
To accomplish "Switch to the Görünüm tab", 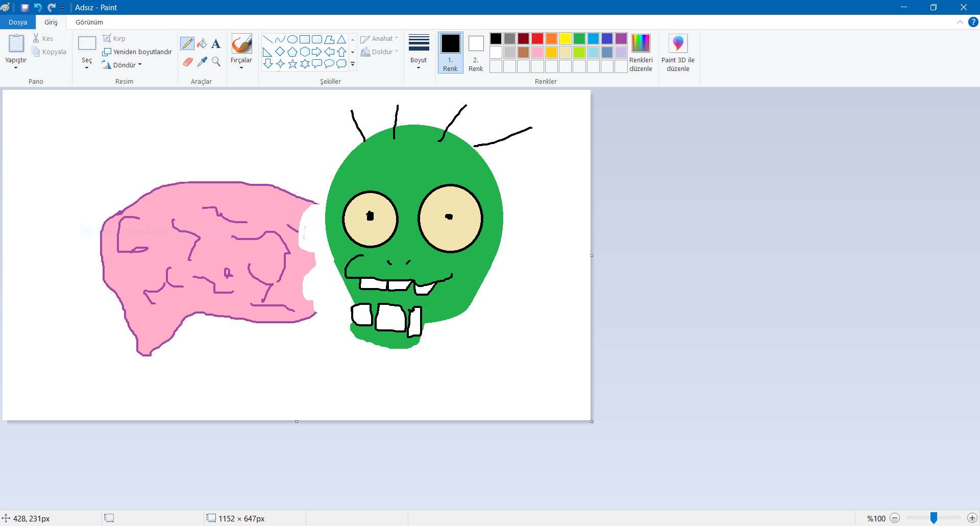I will click(x=89, y=22).
